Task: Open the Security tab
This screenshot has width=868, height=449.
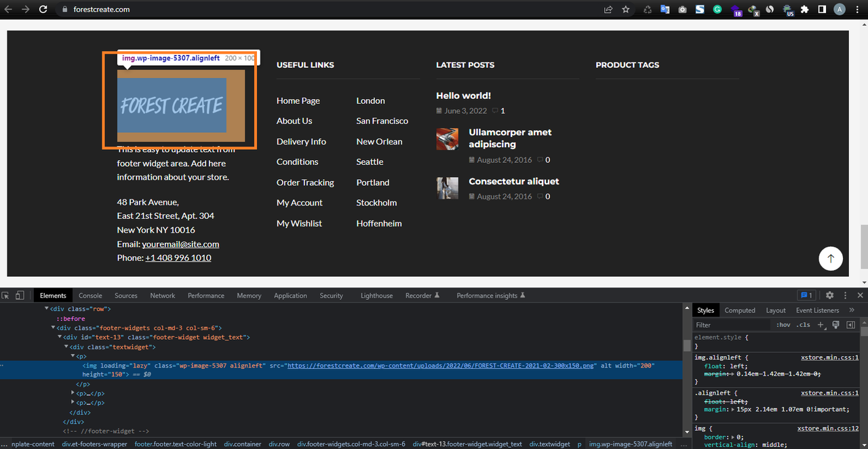Action: tap(331, 296)
